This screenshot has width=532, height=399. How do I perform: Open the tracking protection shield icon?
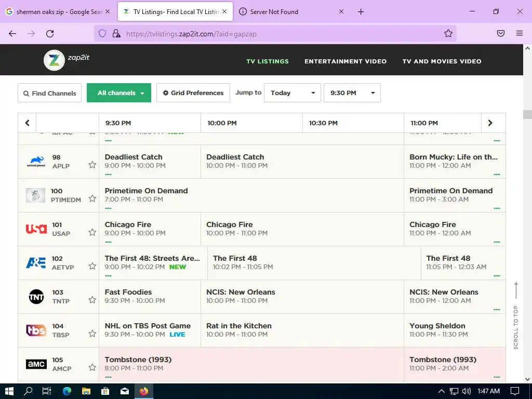tap(102, 33)
